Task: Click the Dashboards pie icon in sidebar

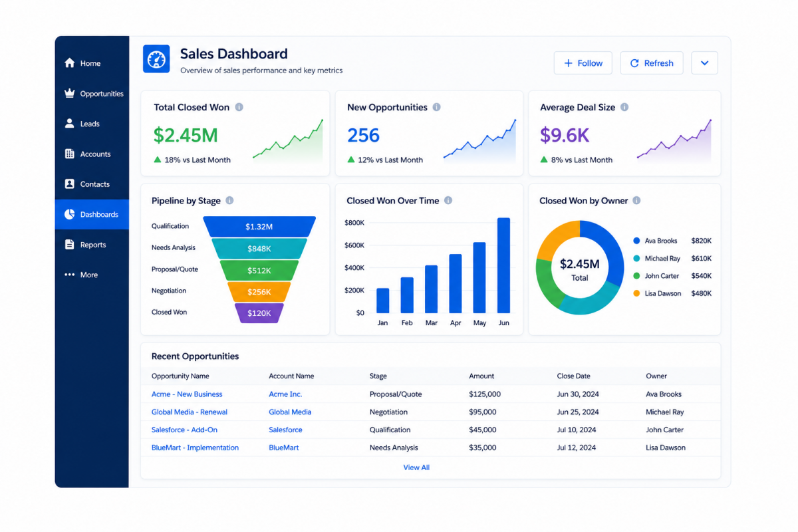Action: pos(69,214)
